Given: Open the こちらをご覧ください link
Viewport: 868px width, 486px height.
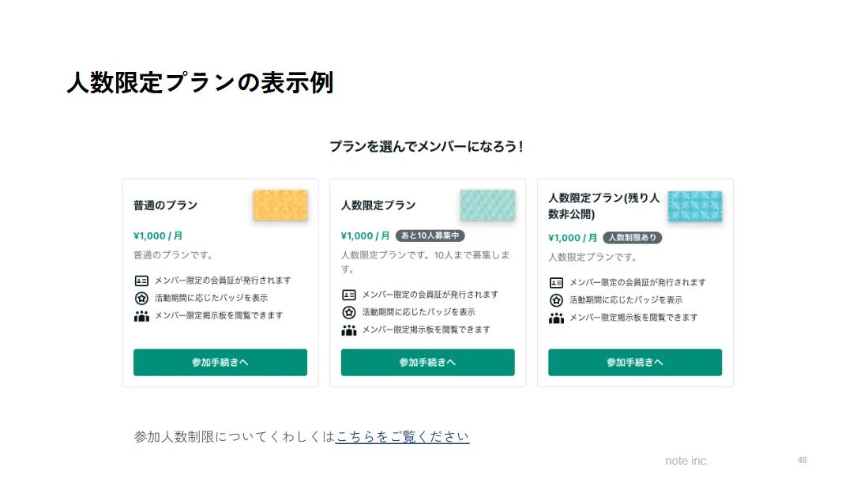Looking at the screenshot, I should (403, 437).
